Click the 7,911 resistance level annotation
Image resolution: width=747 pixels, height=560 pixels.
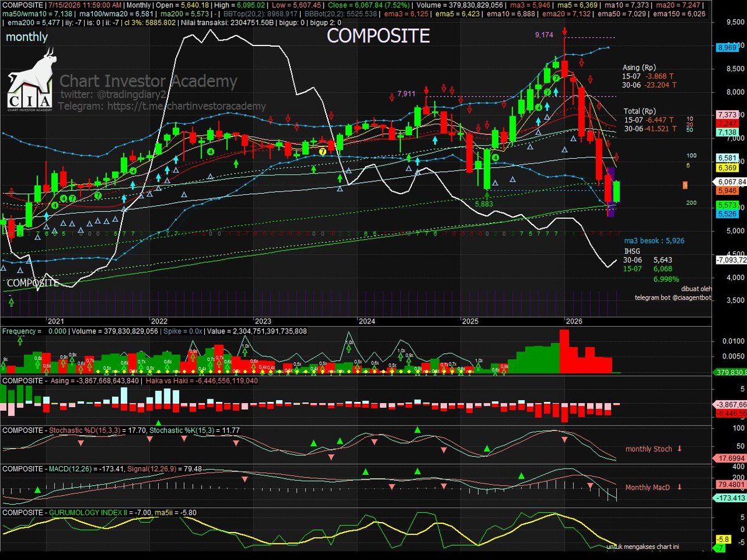[406, 94]
